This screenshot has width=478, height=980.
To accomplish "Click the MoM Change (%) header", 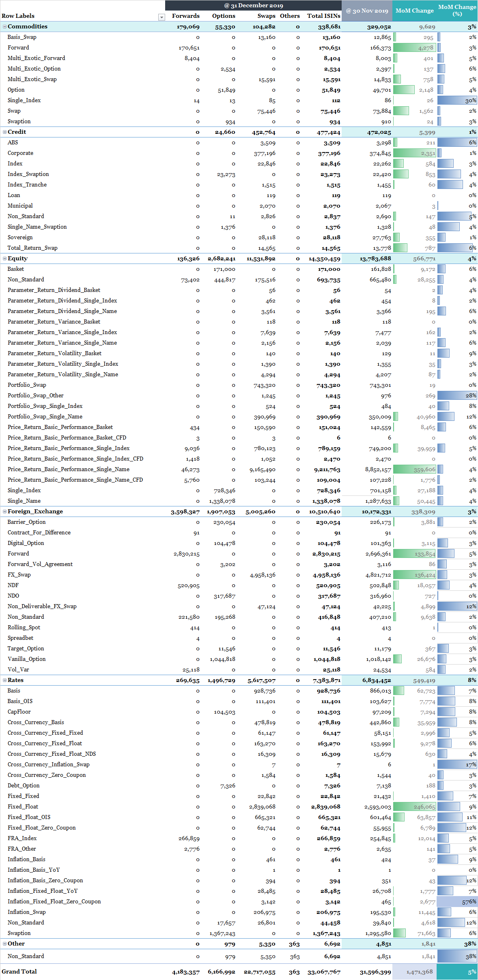I will (457, 11).
